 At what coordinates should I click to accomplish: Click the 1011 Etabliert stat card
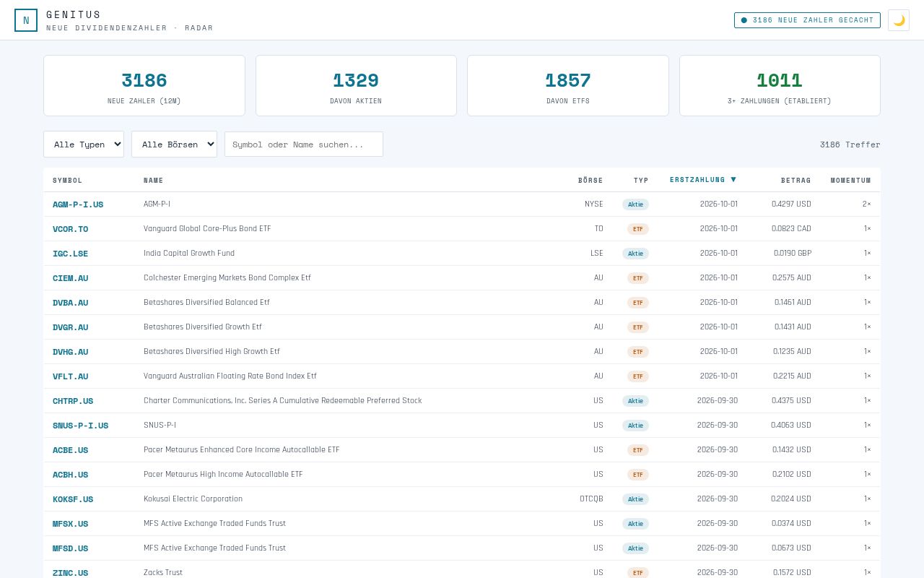point(780,85)
